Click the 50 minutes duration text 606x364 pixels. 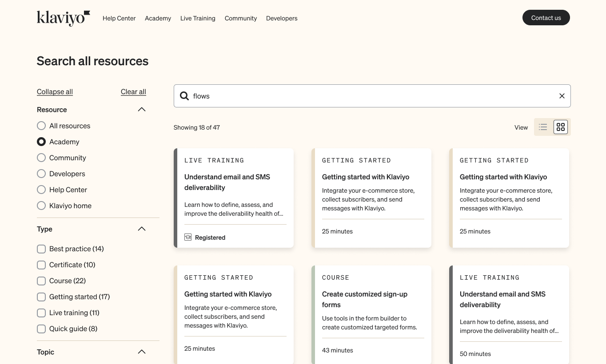tap(475, 354)
